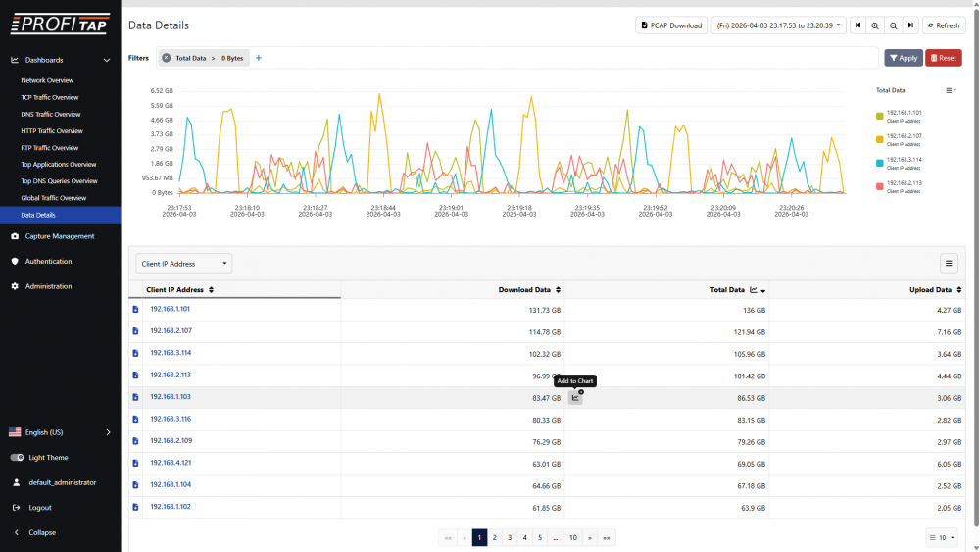Click the zoom in magnifier icon

[875, 25]
